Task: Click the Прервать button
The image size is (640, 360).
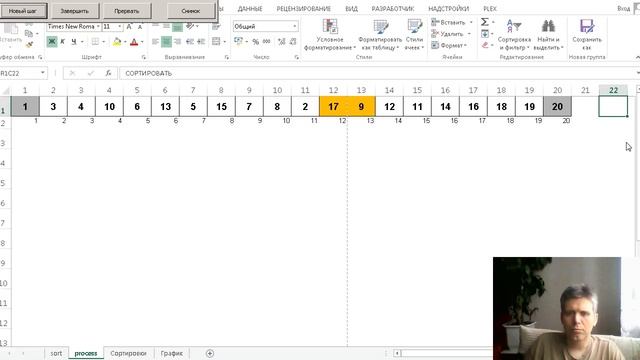Action: 127,11
